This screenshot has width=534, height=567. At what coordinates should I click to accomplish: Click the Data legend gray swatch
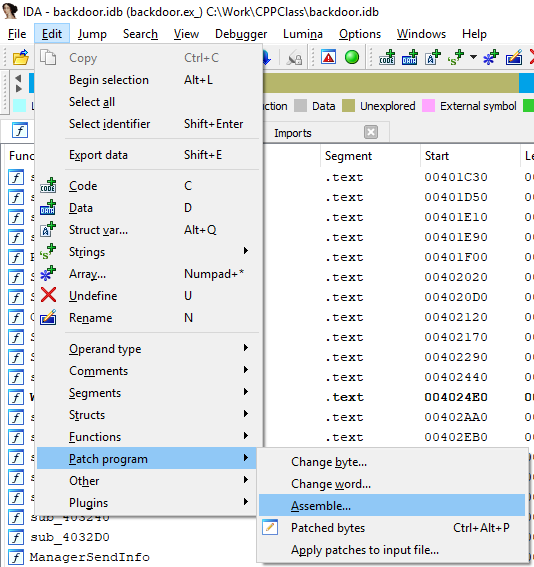(x=300, y=106)
